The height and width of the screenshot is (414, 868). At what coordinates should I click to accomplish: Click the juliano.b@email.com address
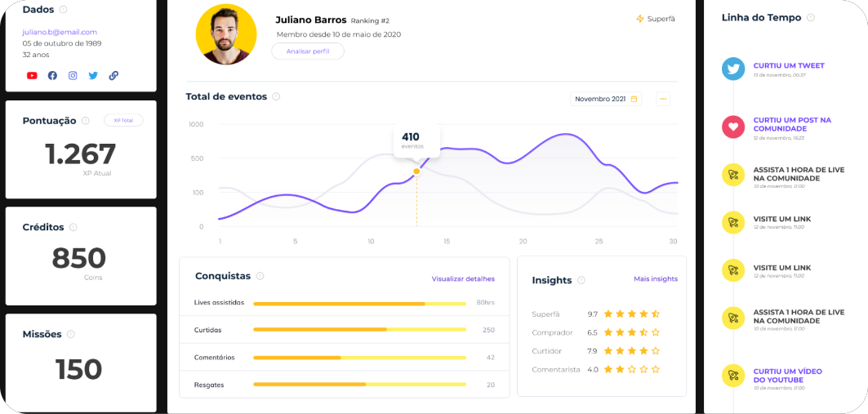pos(60,32)
